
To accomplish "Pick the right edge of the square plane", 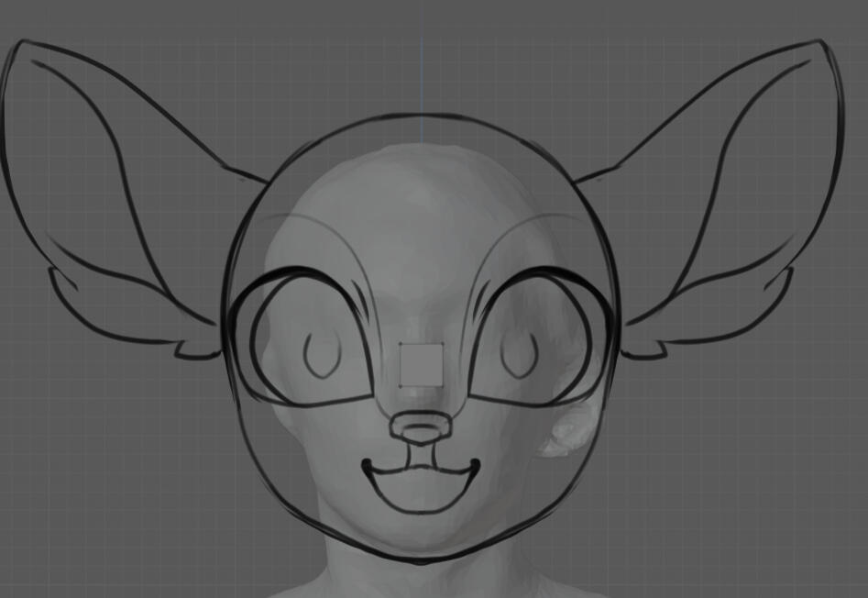I will coord(444,365).
